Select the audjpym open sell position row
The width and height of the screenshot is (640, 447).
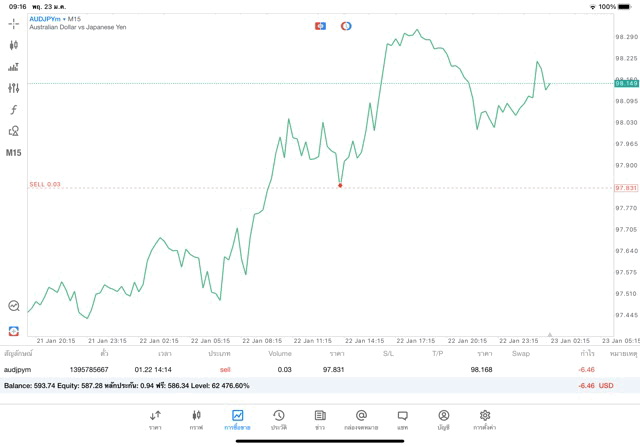(300, 369)
